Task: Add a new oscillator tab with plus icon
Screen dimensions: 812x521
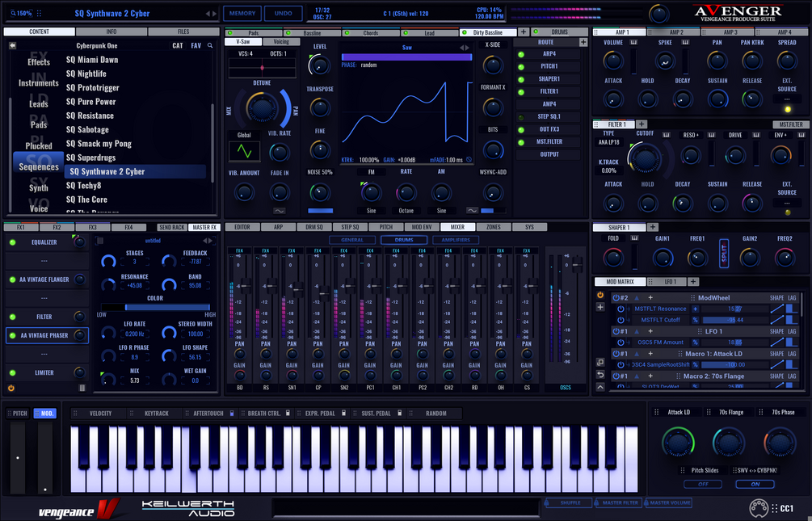Action: 524,32
